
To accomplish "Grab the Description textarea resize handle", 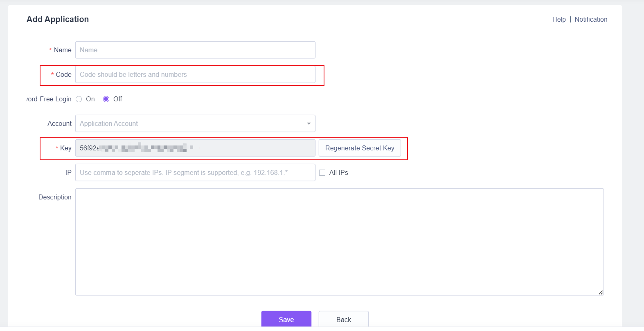I will 600,292.
